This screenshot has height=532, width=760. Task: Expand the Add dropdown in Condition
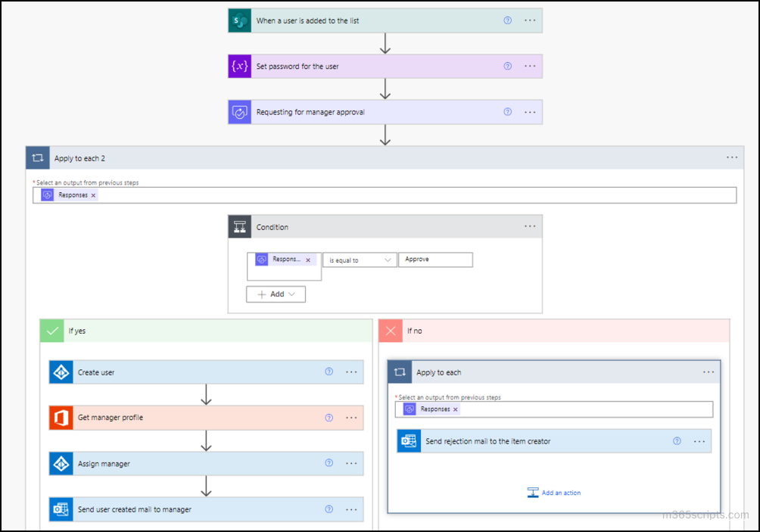click(276, 294)
